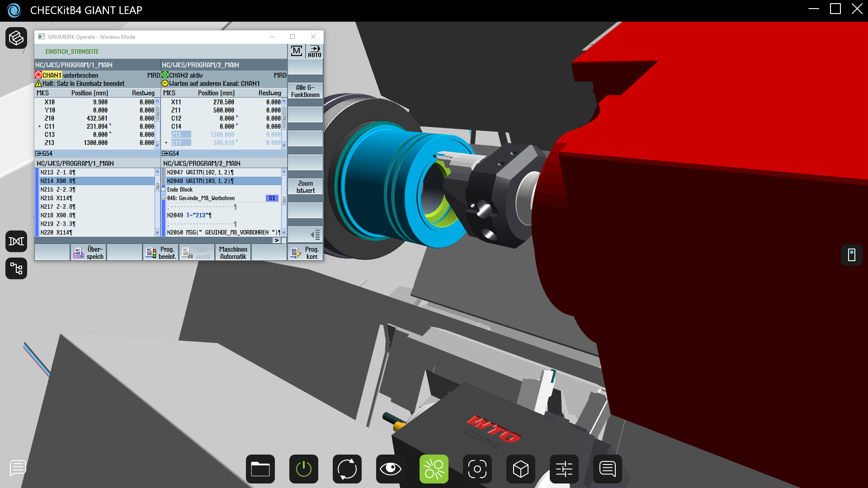Click down arrow of 2_MAIN program scrollbar
Screen dimensions: 868x488
click(x=284, y=233)
